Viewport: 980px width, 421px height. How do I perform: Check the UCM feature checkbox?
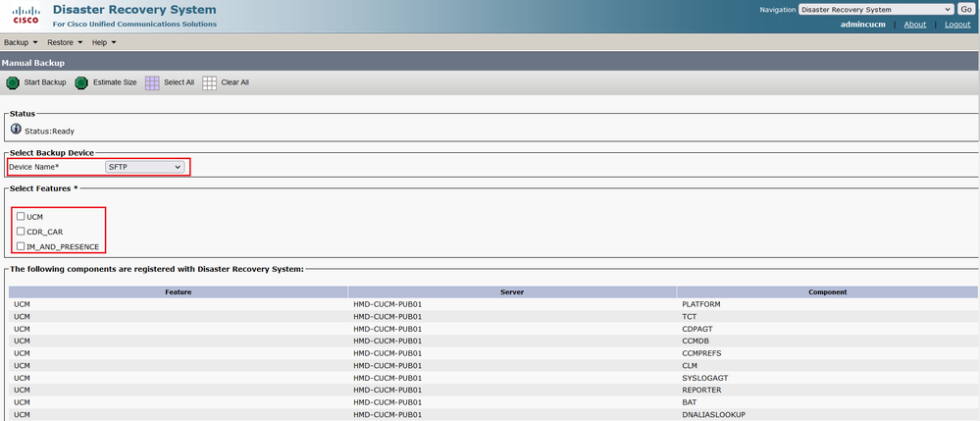coord(21,216)
